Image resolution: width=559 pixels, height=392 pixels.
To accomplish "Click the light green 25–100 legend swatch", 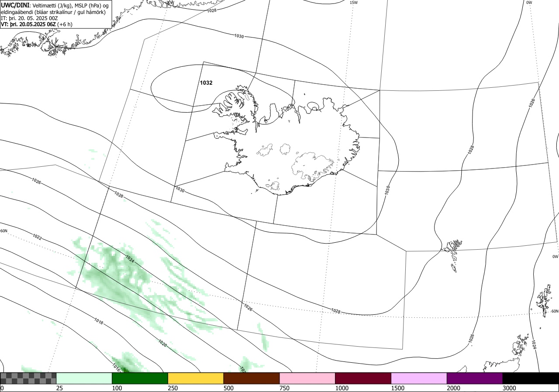I will (84, 378).
